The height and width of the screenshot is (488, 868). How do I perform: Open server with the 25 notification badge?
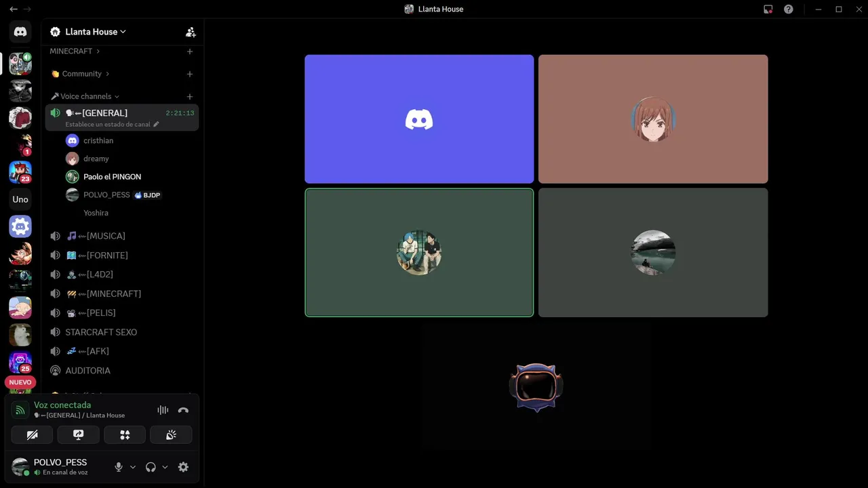pos(20,363)
